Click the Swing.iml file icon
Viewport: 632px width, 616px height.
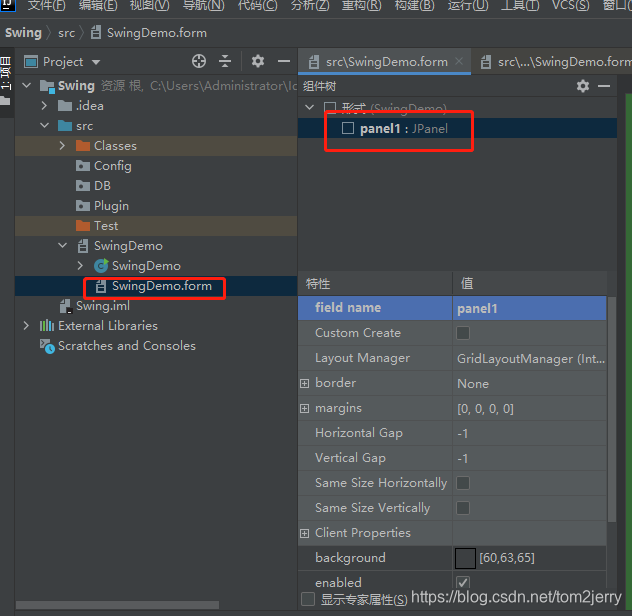click(x=66, y=306)
